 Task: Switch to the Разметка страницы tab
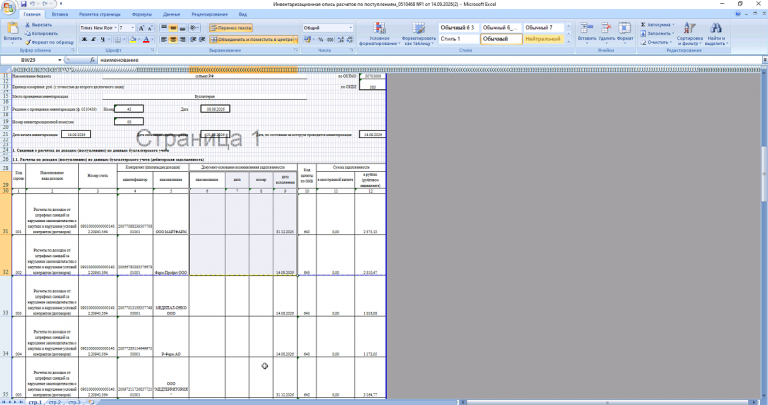(x=99, y=15)
